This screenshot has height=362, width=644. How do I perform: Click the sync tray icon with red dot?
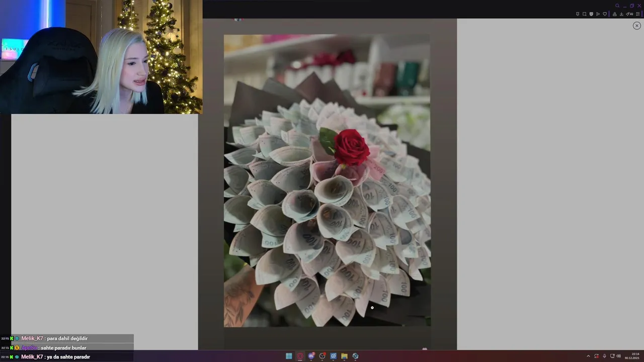click(x=596, y=356)
